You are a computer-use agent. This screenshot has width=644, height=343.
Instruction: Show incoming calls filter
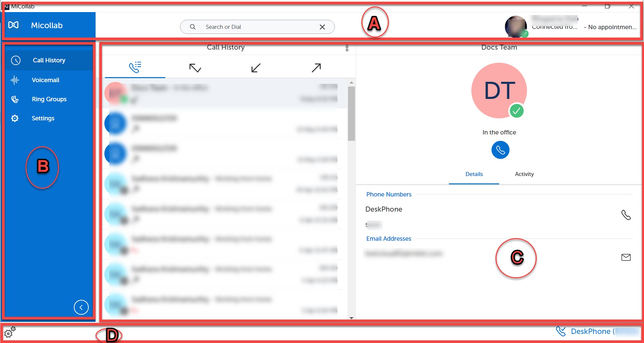[255, 68]
